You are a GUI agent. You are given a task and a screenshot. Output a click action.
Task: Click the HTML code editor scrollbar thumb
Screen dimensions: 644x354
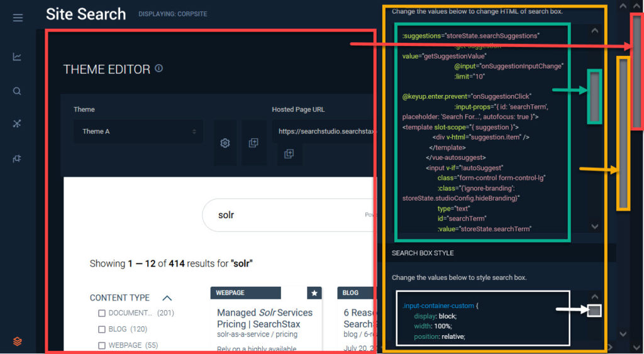(x=594, y=96)
